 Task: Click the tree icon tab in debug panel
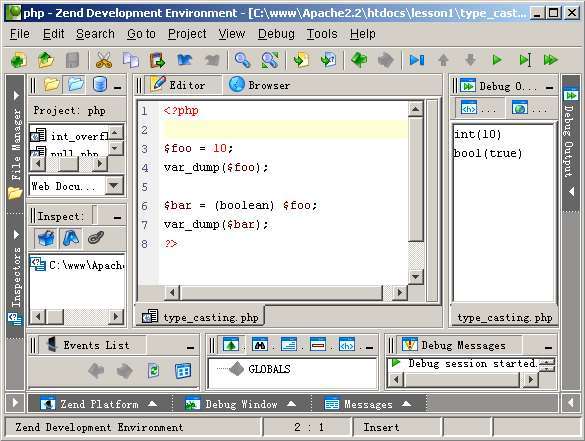[231, 344]
